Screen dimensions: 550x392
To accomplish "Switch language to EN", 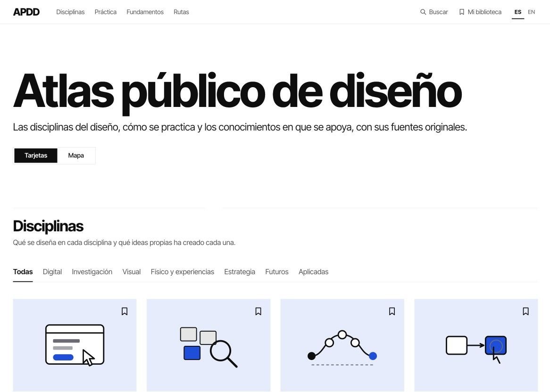I will (x=532, y=12).
